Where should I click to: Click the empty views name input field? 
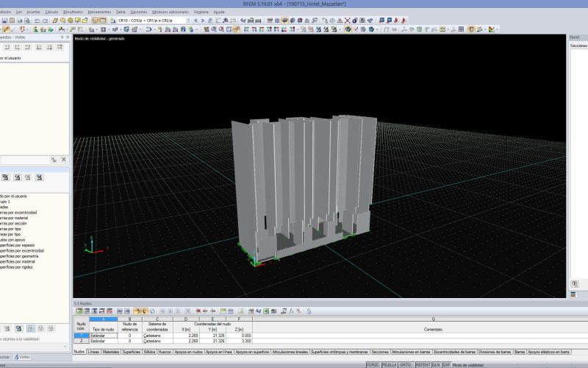[x=24, y=160]
